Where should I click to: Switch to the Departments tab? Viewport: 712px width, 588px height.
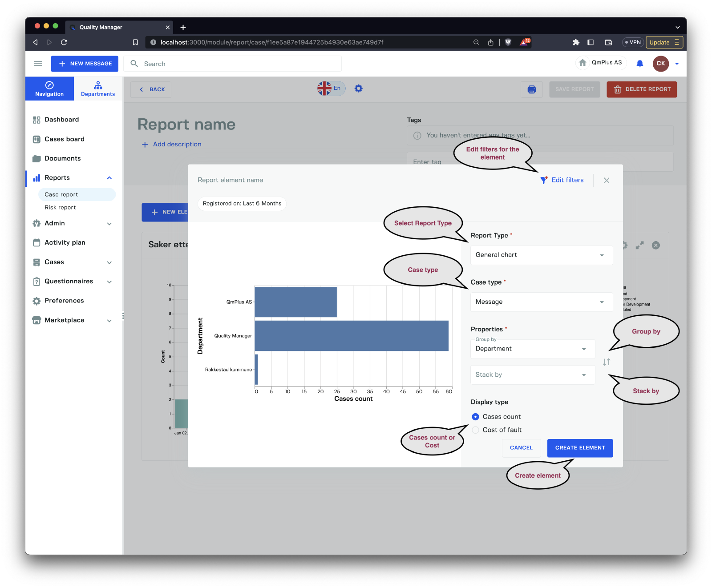pos(98,89)
